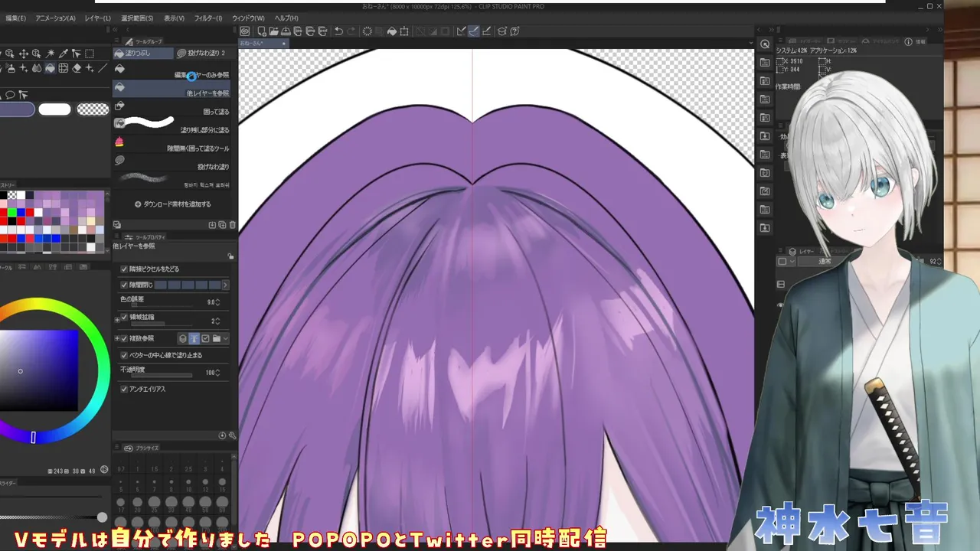Screen dimensions: 980x551
Task: Delete sub tool trash icon
Action: pos(233,225)
